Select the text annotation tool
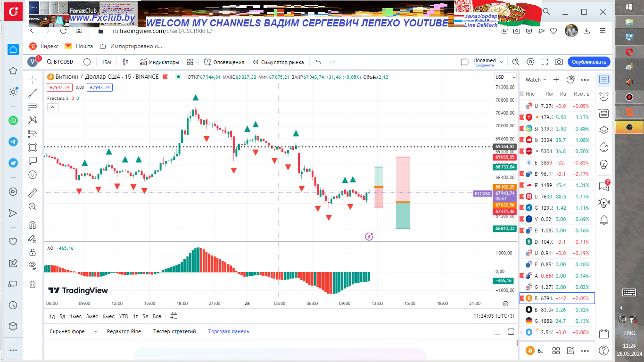This screenshot has height=362, width=644. [x=33, y=161]
